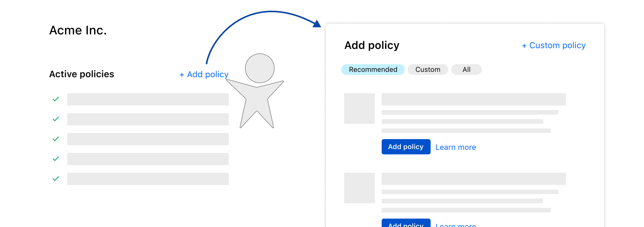This screenshot has width=644, height=227.
Task: Click the first green checkmark icon
Action: [x=56, y=99]
